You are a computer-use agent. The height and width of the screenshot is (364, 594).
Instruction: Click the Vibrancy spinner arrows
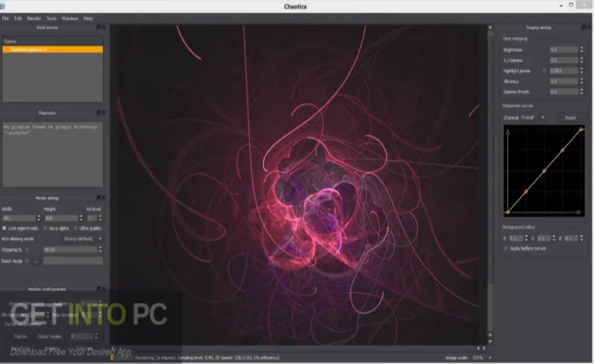[582, 81]
